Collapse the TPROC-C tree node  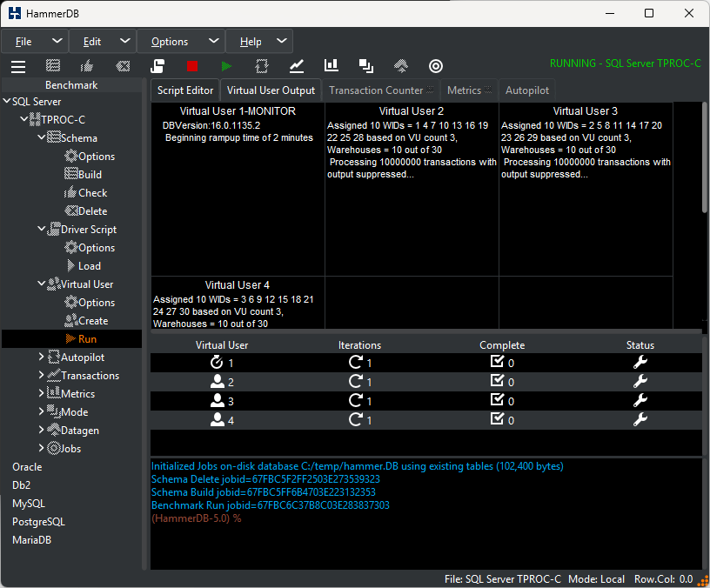[24, 119]
